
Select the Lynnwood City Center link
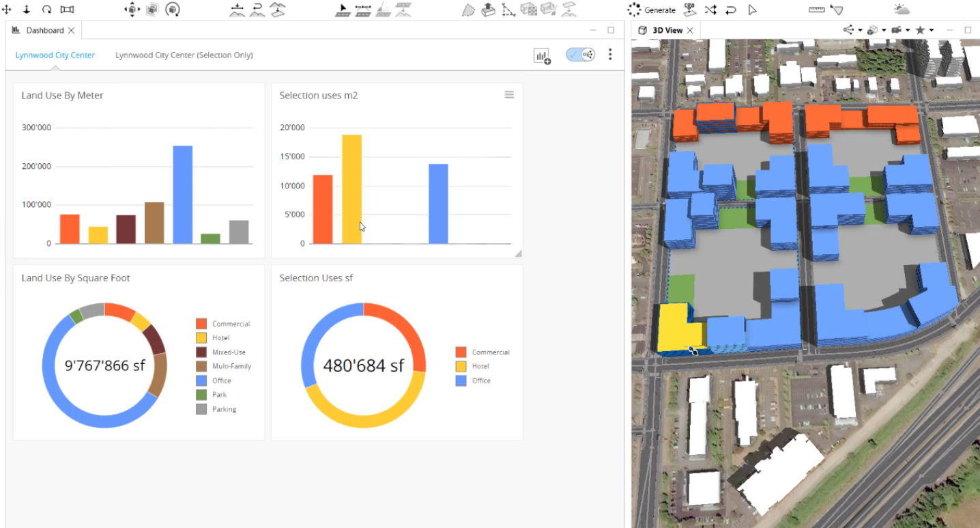click(55, 55)
